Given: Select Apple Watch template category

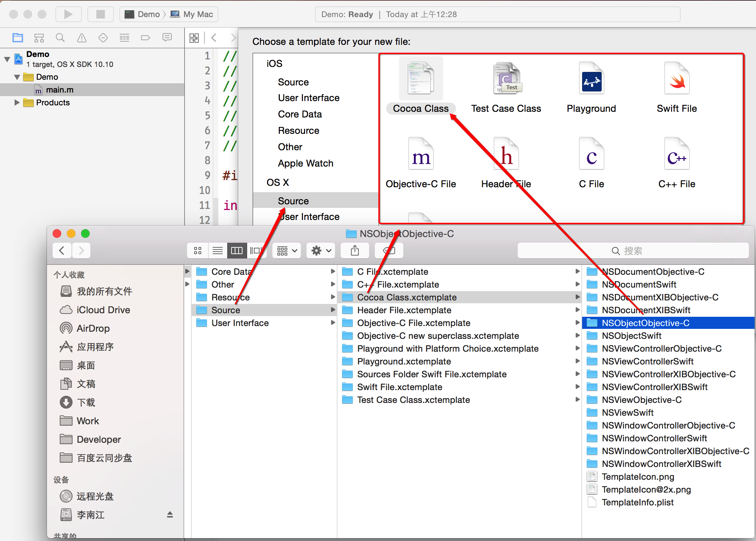Looking at the screenshot, I should 305,163.
